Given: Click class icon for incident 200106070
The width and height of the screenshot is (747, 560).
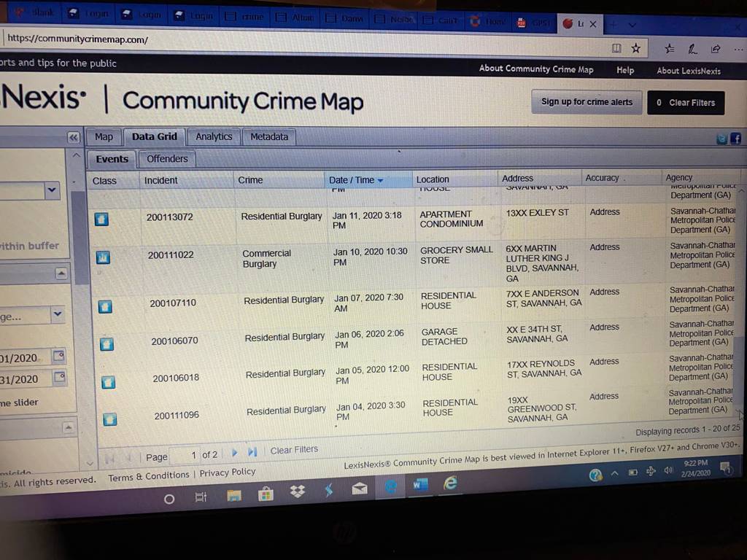Looking at the screenshot, I should click(107, 344).
